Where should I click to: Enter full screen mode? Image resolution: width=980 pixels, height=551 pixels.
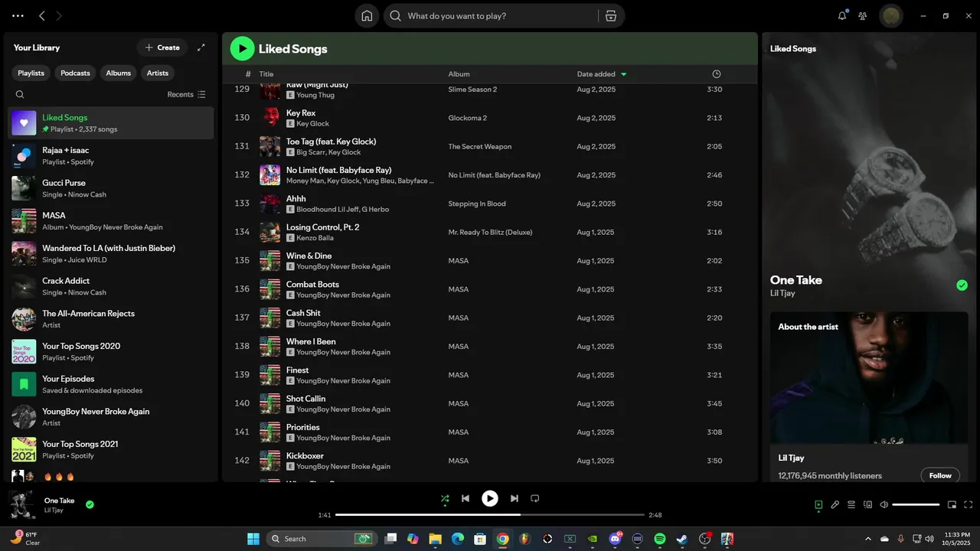pos(969,504)
